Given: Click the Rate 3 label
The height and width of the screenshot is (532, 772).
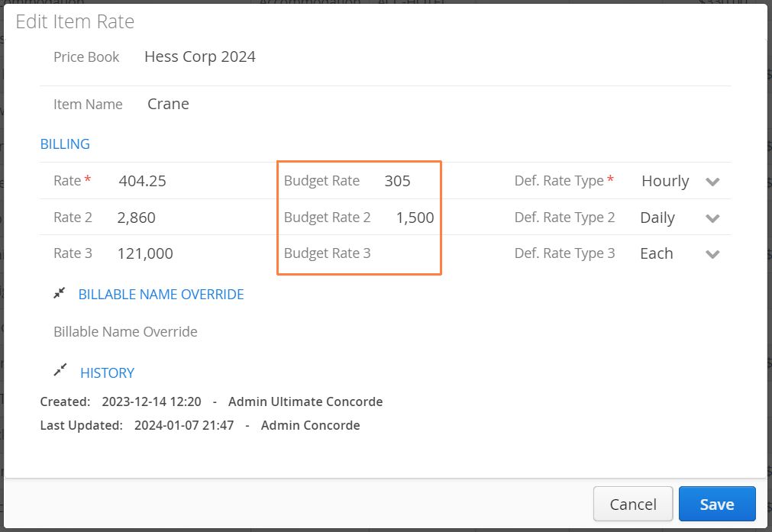Looking at the screenshot, I should click(73, 253).
